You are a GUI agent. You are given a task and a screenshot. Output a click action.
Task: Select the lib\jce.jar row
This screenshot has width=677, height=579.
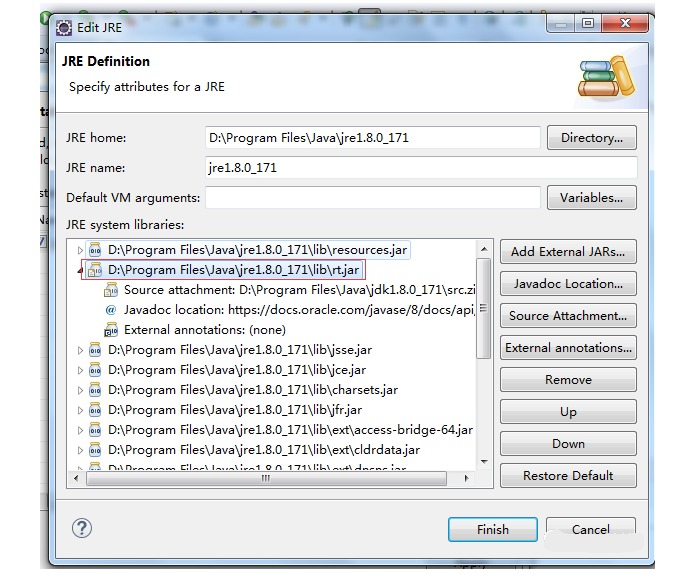(227, 370)
